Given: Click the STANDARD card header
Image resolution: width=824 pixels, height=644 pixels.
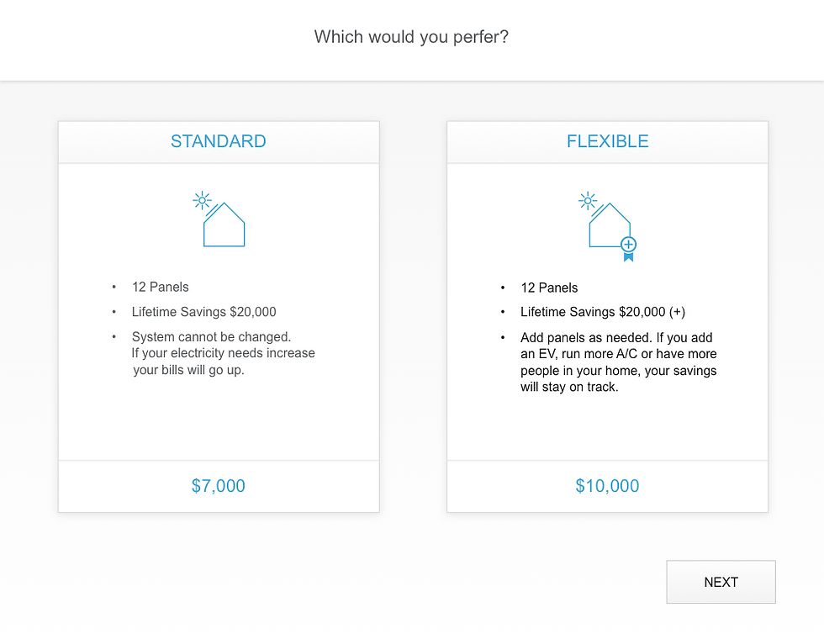Looking at the screenshot, I should click(x=219, y=141).
